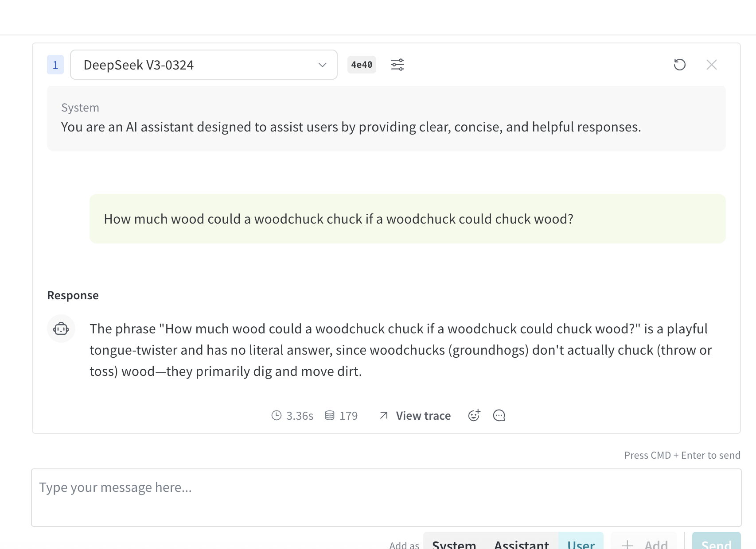Click the token count database icon
Image resolution: width=756 pixels, height=549 pixels.
click(330, 415)
